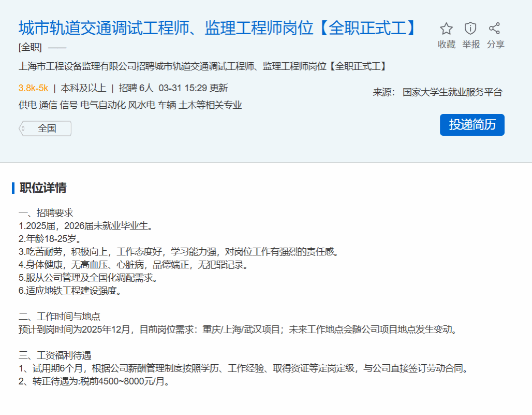The height and width of the screenshot is (415, 532).
Task: Click the 二、工作时间与地点 heading
Action: [x=60, y=317]
